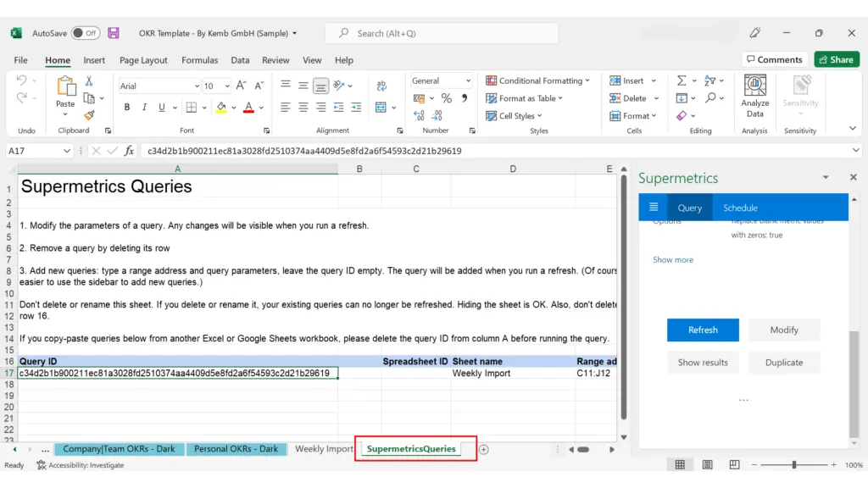Switch to the Page Layout tab

coord(143,60)
